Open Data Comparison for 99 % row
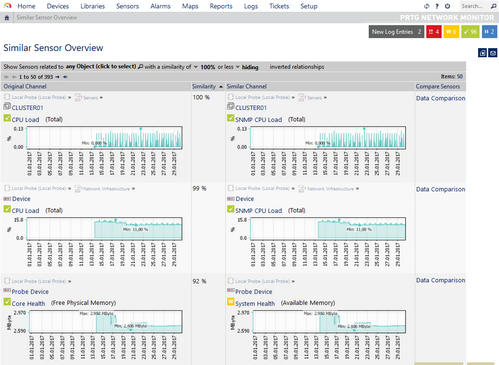The width and height of the screenshot is (499, 365). click(x=440, y=189)
